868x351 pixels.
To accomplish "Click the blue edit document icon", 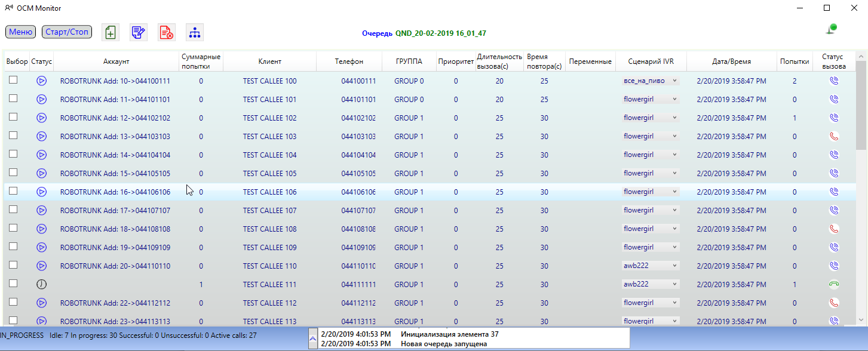I will (x=138, y=32).
